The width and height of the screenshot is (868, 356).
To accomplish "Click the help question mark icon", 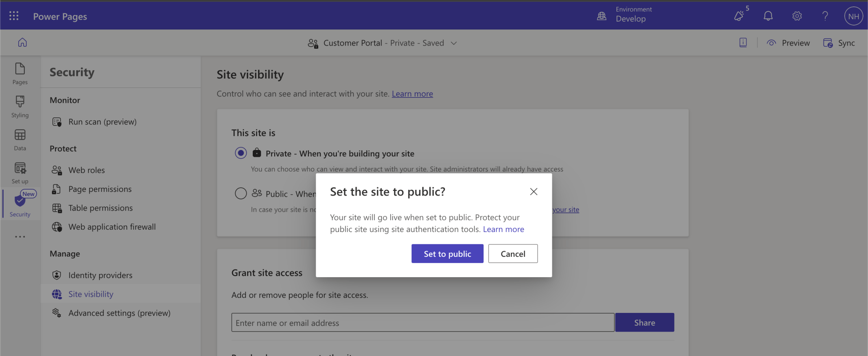I will (825, 16).
